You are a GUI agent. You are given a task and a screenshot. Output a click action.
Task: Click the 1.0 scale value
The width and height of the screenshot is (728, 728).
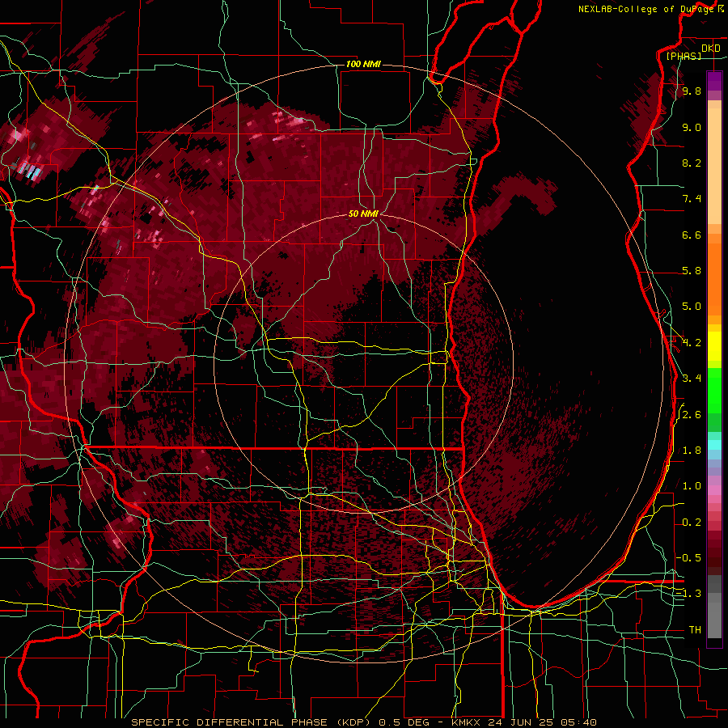[692, 486]
